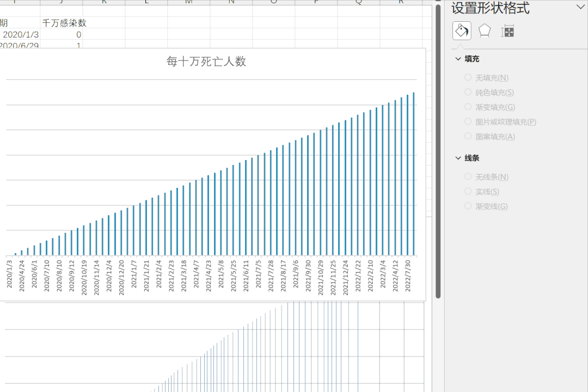Click the chart title 每十万死亡人数
The image size is (588, 392).
tap(206, 61)
